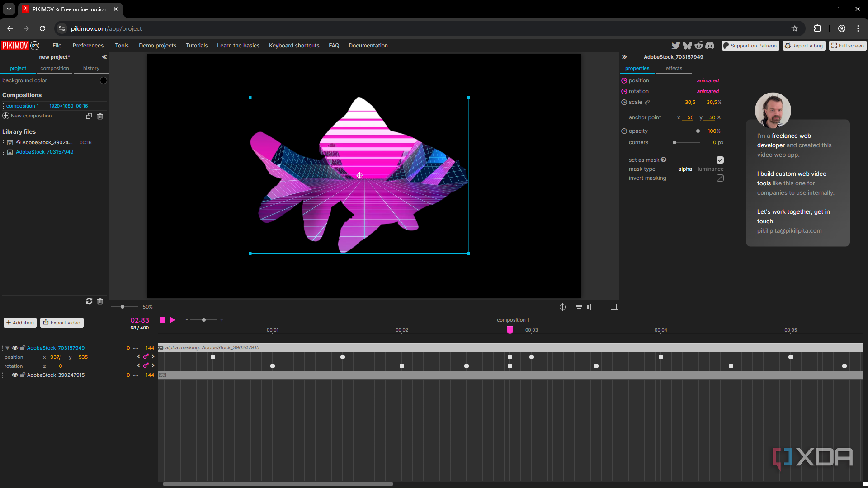The height and width of the screenshot is (488, 868).
Task: Pick the background color swatch
Action: click(x=104, y=80)
